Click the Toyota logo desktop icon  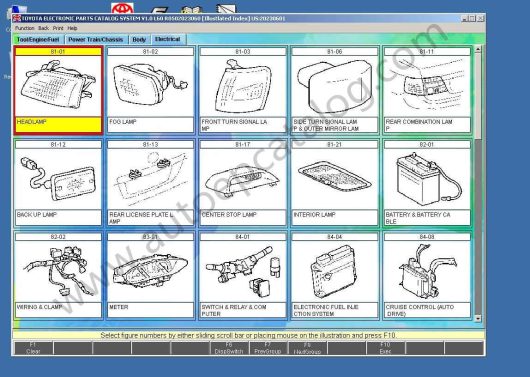coord(122,9)
